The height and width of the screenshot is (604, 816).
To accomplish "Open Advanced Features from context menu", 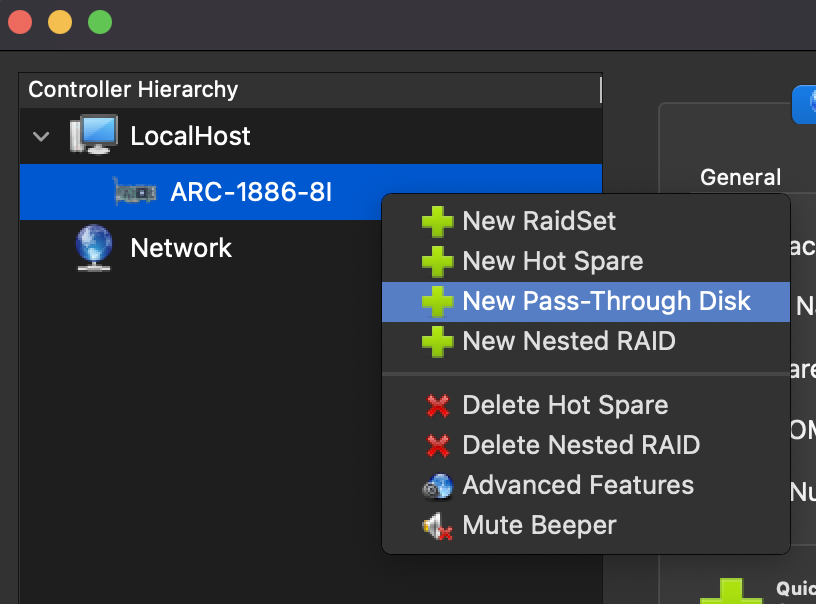I will point(586,485).
